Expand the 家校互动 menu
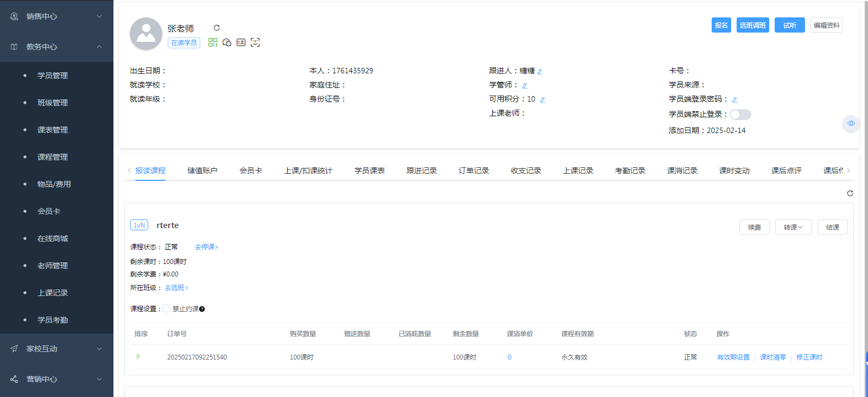Viewport: 868px width, 397px height. click(56, 349)
